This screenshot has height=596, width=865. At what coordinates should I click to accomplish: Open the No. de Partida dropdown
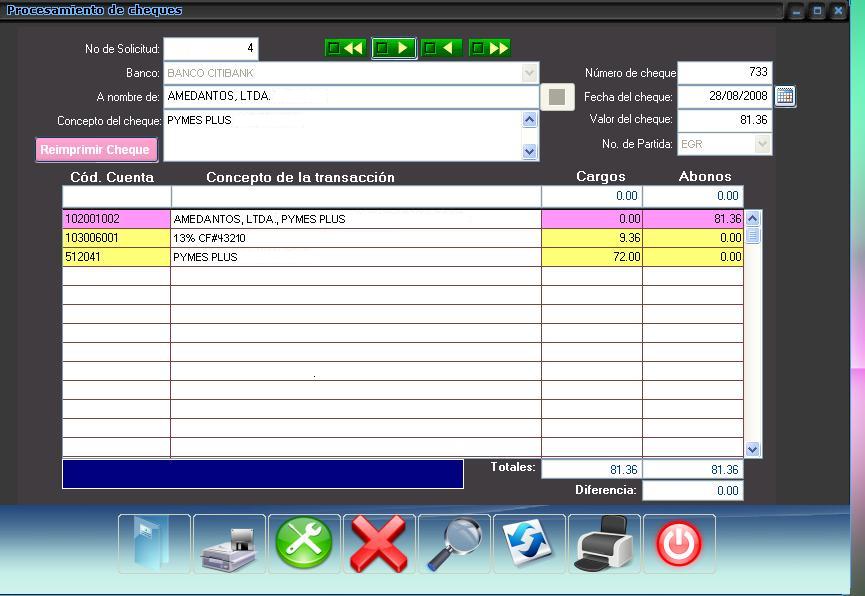(762, 144)
